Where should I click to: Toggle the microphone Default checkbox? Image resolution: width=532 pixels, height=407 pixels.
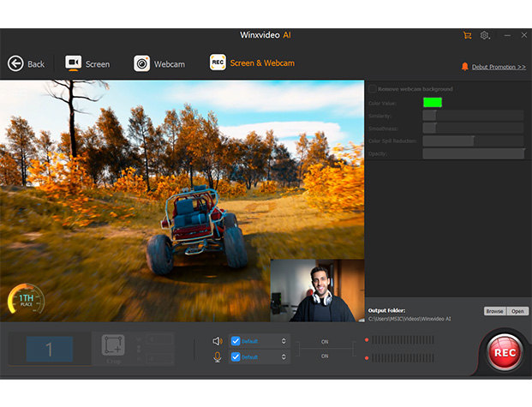[x=236, y=356]
